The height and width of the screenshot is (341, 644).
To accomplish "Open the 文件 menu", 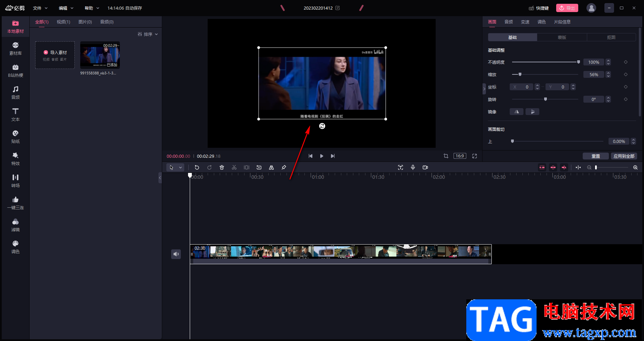I will point(40,8).
